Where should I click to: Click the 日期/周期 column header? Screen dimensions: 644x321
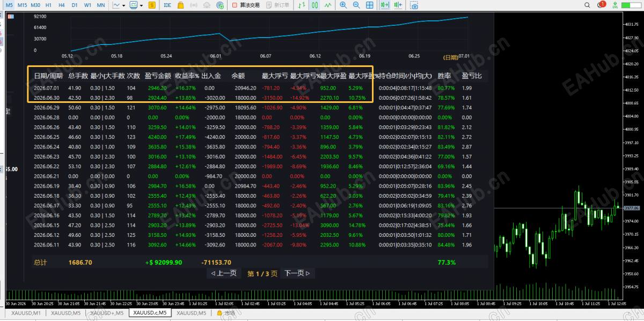click(49, 76)
